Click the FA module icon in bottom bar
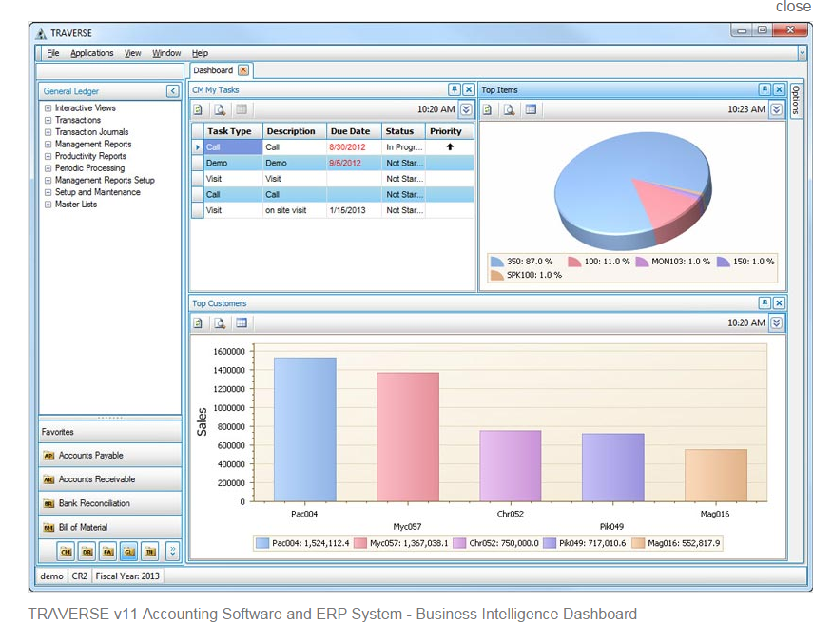The image size is (813, 644). pos(107,552)
